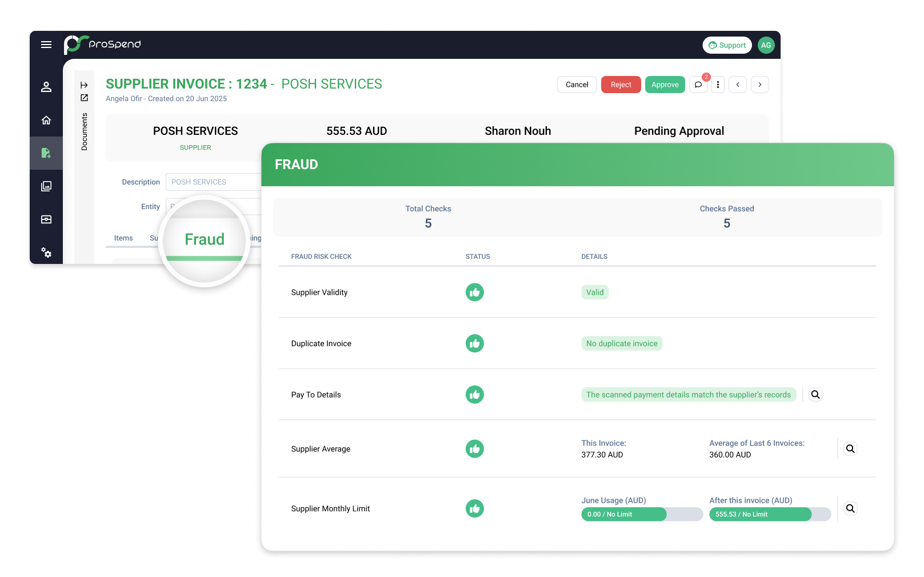Click the No duplicate invoice badge
924x577 pixels.
622,343
